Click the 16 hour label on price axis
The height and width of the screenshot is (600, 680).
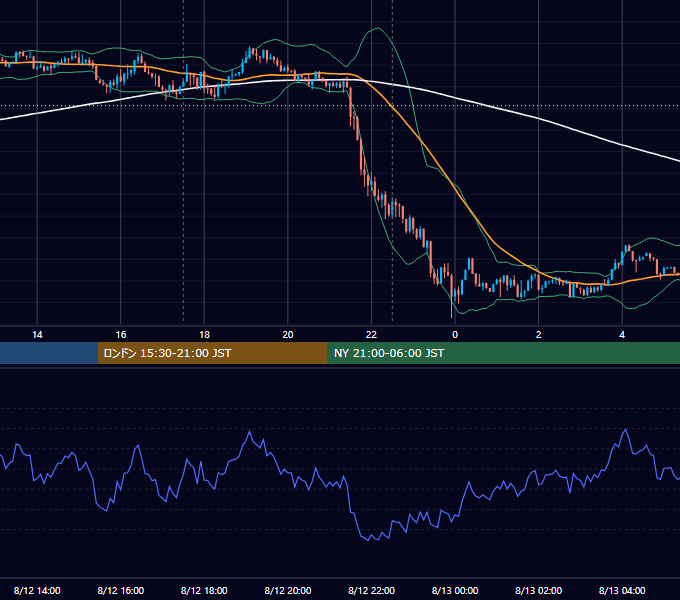[x=121, y=335]
